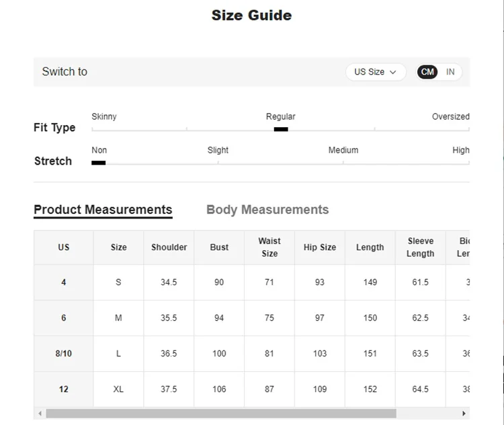Select US size 6 row header

[64, 318]
